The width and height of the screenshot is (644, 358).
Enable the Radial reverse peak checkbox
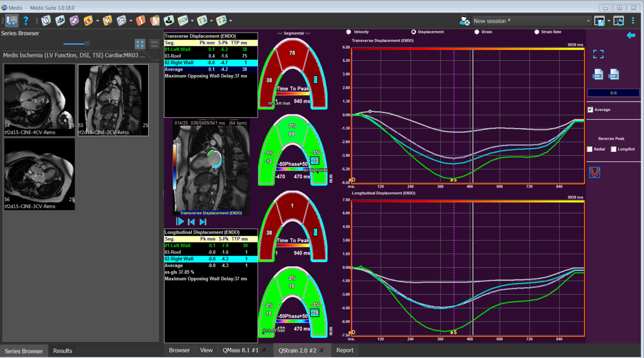(590, 149)
